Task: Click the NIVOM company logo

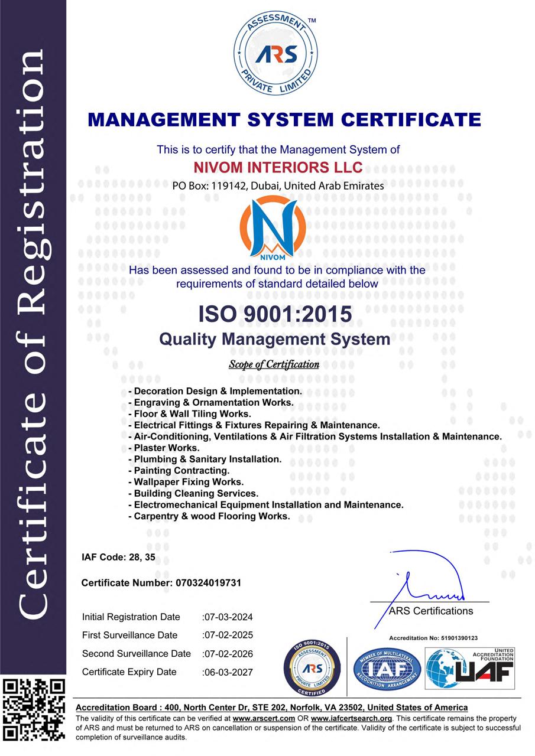Action: point(273,229)
